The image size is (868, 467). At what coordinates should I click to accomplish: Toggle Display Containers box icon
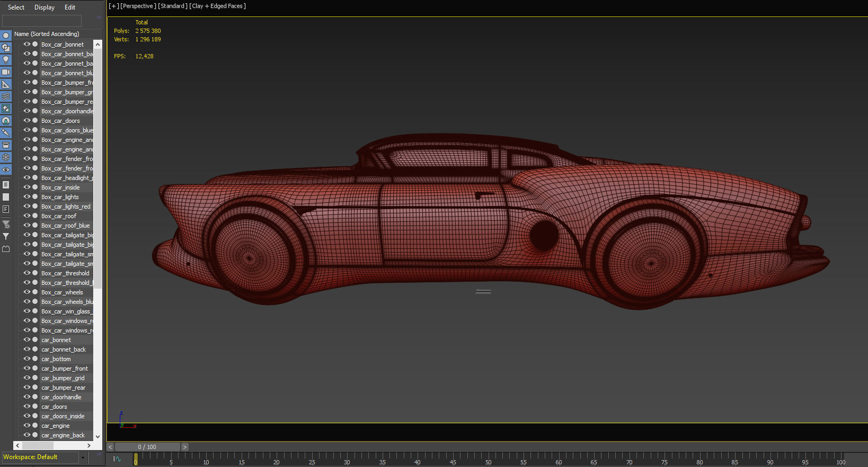pyautogui.click(x=6, y=145)
